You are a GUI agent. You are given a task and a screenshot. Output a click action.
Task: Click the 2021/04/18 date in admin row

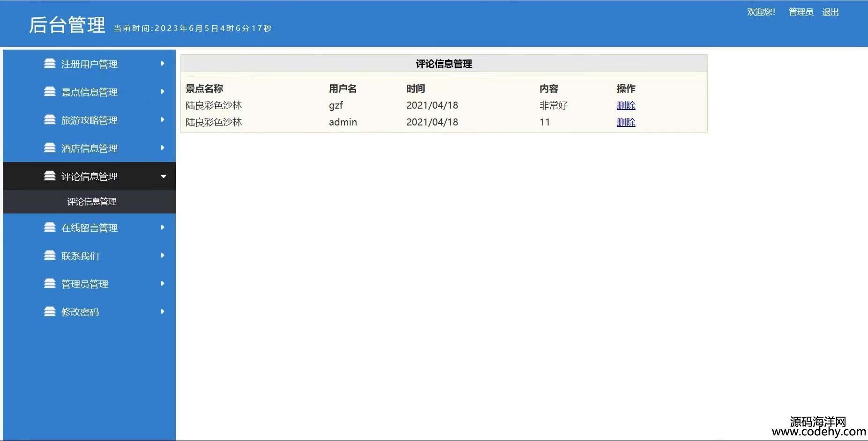(x=432, y=122)
